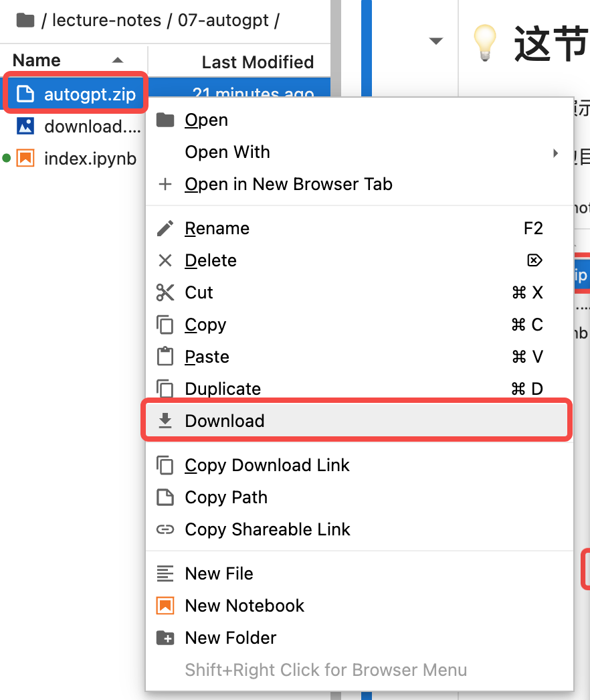Sort by Last Modified column
The image size is (590, 700).
click(x=258, y=62)
